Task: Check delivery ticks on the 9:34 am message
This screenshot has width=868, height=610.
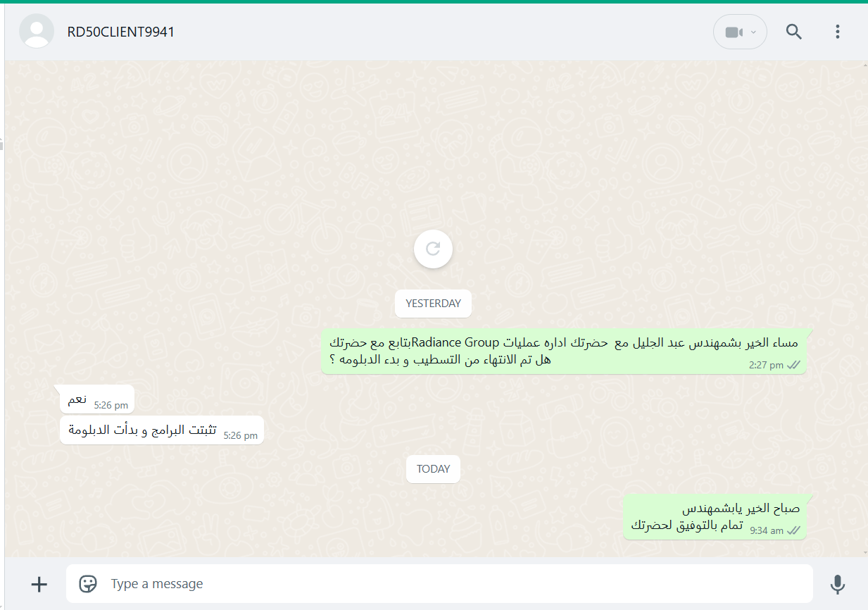Action: point(794,530)
